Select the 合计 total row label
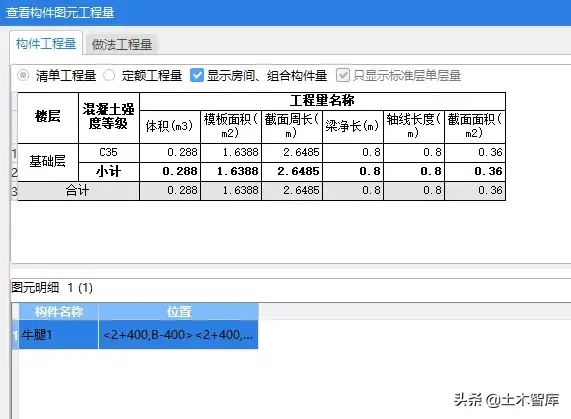Screen dimensions: 571x419 [x=78, y=191]
